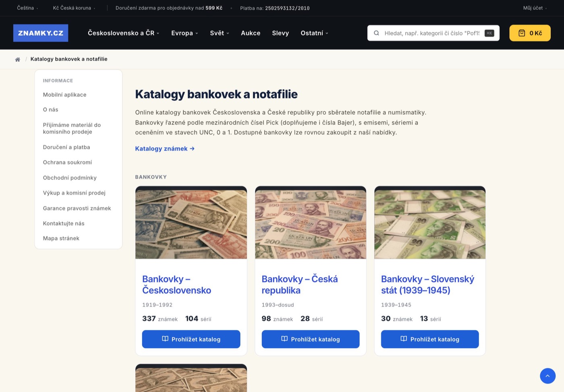Viewport: 564px width, 392px height.
Task: Click the free delivery over 599 Kč notice
Action: click(169, 8)
